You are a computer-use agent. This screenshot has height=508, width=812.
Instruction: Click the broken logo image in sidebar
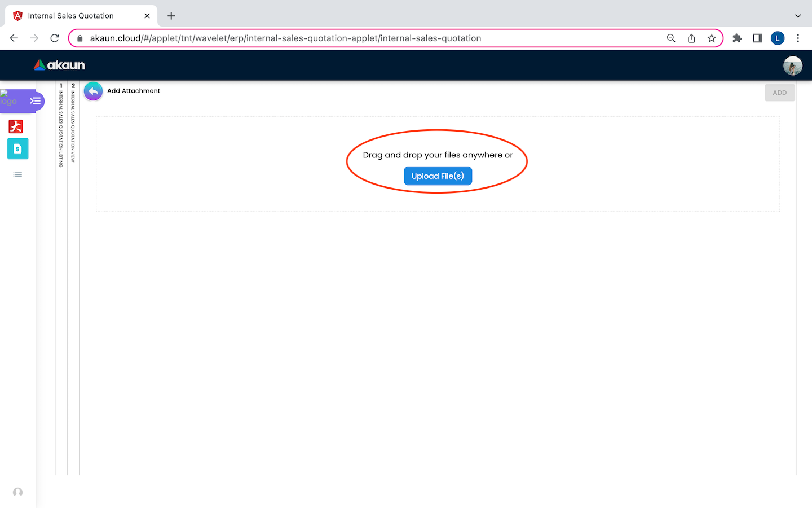coord(8,98)
